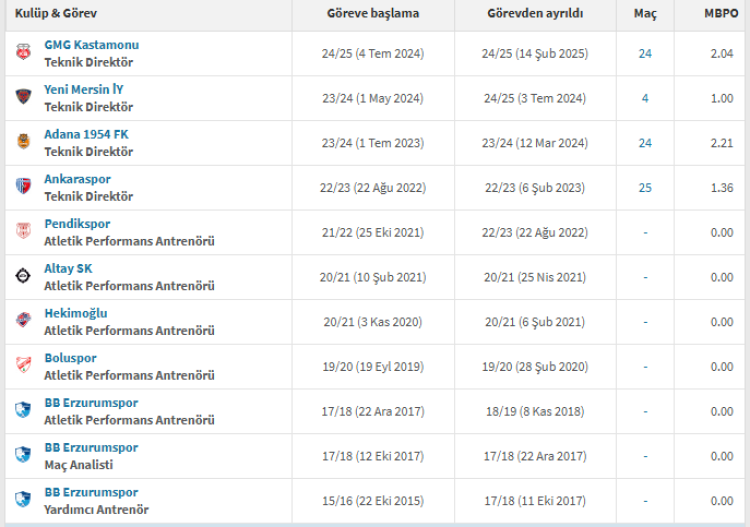Open Yeni Mersin İY's 4 matches link
750x527 pixels.
click(645, 98)
